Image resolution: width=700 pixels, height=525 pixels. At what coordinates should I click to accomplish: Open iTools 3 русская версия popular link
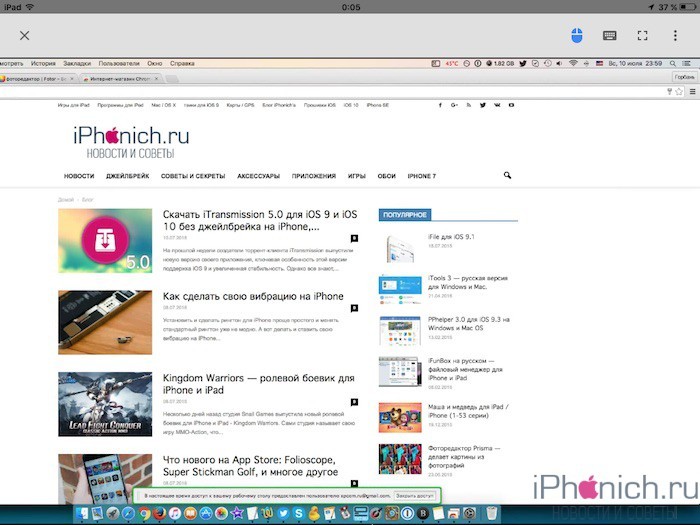pyautogui.click(x=468, y=282)
